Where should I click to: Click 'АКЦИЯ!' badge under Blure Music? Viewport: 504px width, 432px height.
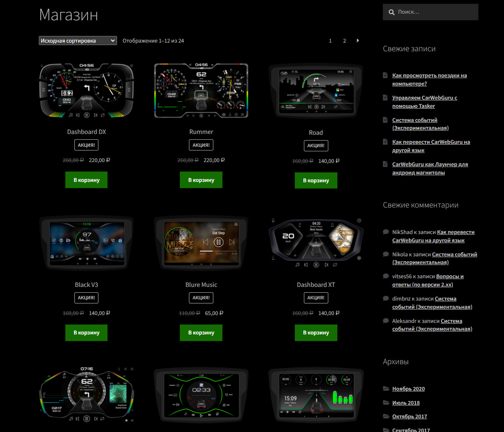[201, 298]
